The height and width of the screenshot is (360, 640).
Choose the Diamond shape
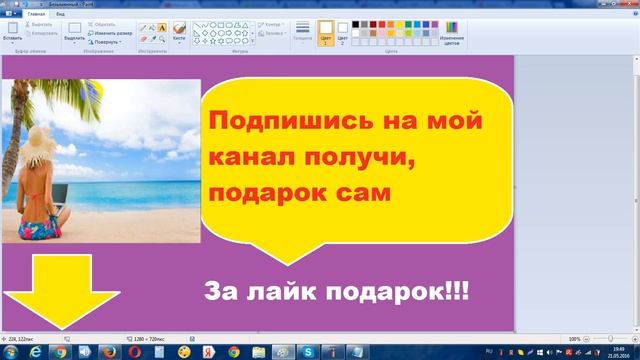(x=205, y=33)
